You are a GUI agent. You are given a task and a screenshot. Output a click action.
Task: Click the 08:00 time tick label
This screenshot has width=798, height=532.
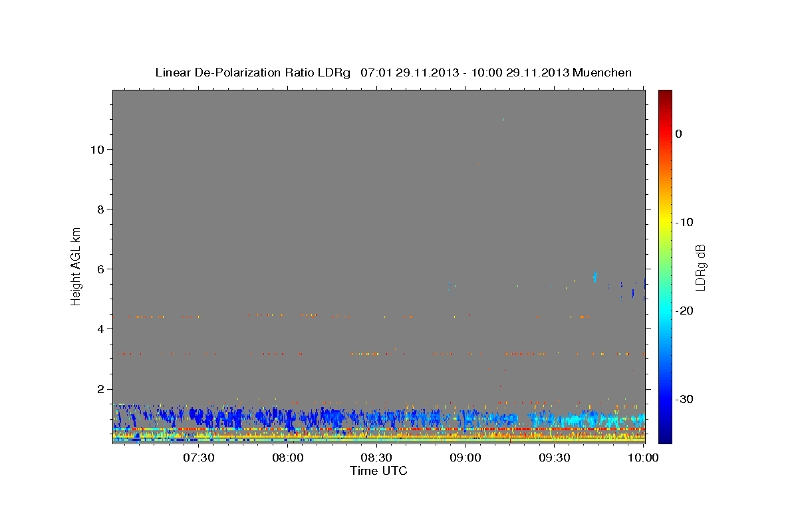[287, 458]
